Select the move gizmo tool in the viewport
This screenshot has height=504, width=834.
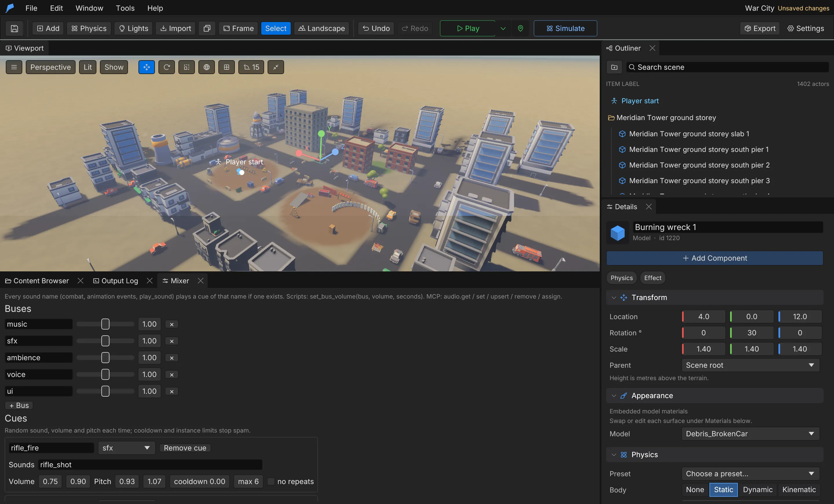tap(147, 67)
